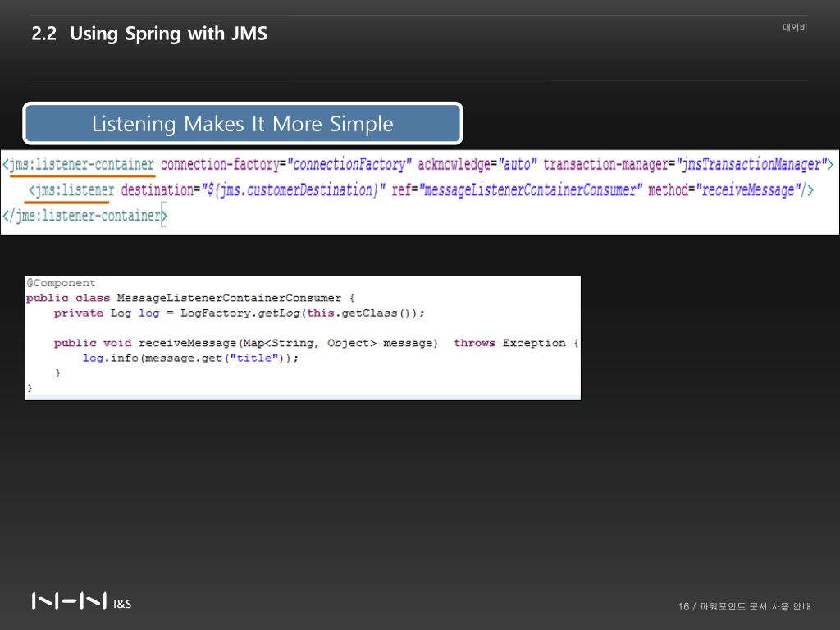Click the destination="${jms.customerDestination}" attribute
The width and height of the screenshot is (840, 630).
pos(253,190)
